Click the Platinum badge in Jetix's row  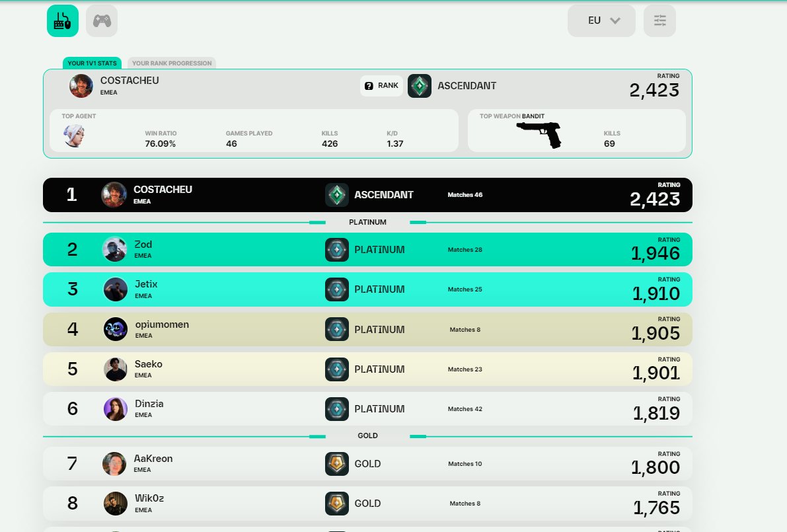pyautogui.click(x=337, y=289)
